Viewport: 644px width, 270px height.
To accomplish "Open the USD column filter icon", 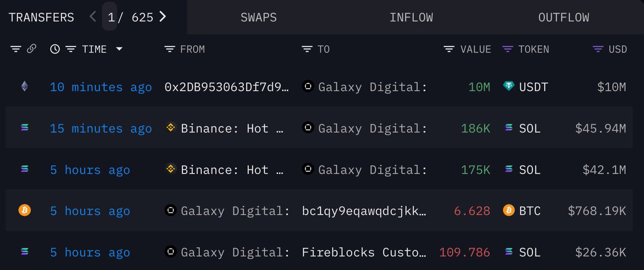I will point(598,49).
